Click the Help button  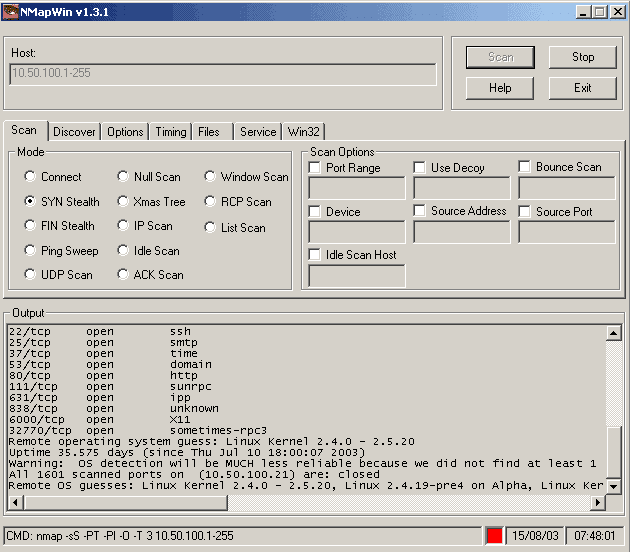click(500, 88)
